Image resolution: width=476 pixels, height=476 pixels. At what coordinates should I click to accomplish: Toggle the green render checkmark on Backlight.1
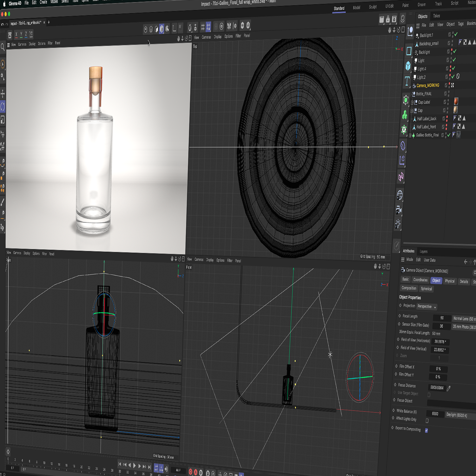pos(456,34)
